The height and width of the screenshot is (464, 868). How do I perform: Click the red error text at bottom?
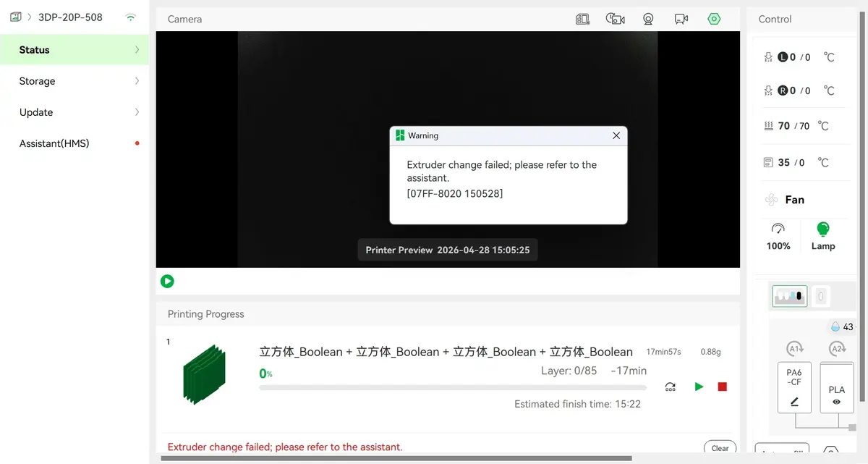point(285,447)
